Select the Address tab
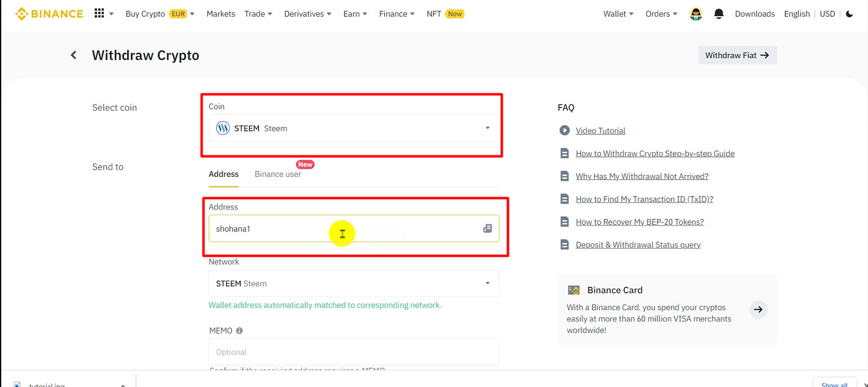The image size is (868, 387). click(223, 174)
